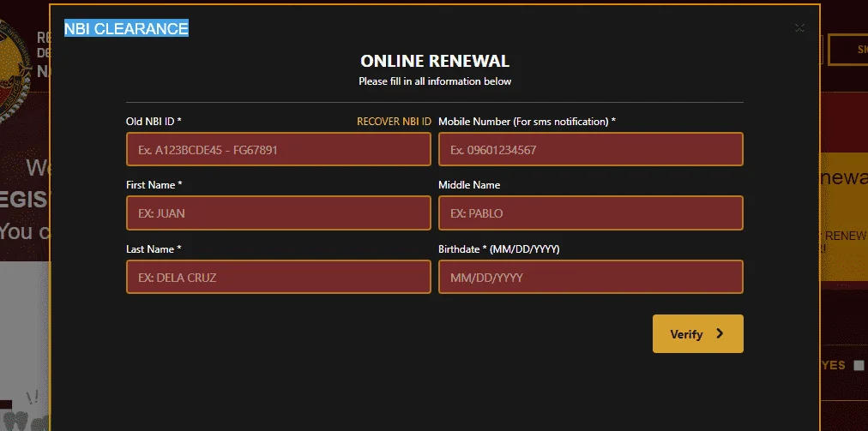Focus the Middle Name field

point(591,213)
